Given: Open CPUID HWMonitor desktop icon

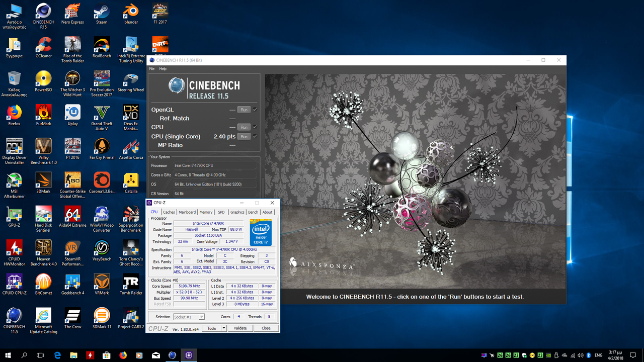Looking at the screenshot, I should coord(14,252).
